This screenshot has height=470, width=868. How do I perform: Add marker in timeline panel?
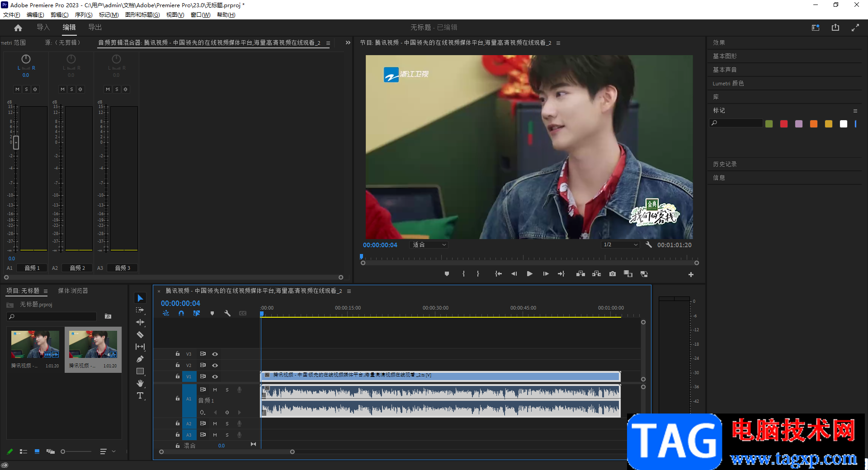pos(212,313)
